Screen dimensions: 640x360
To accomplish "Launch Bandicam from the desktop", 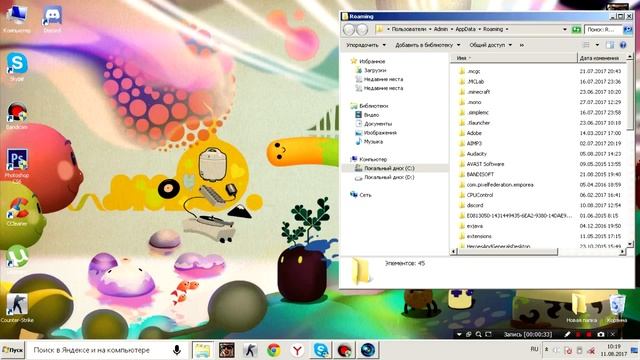I will coord(17,116).
